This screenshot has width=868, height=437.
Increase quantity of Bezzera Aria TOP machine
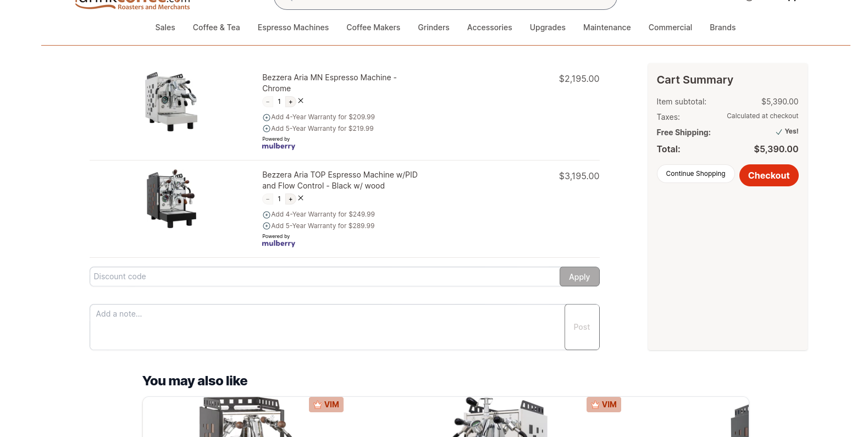pyautogui.click(x=290, y=199)
